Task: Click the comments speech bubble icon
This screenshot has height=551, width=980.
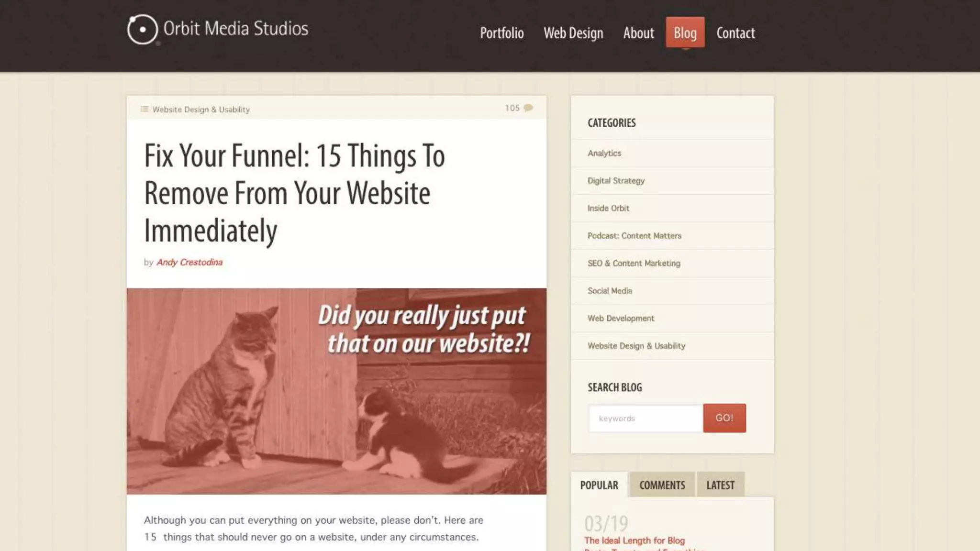Action: pos(528,108)
